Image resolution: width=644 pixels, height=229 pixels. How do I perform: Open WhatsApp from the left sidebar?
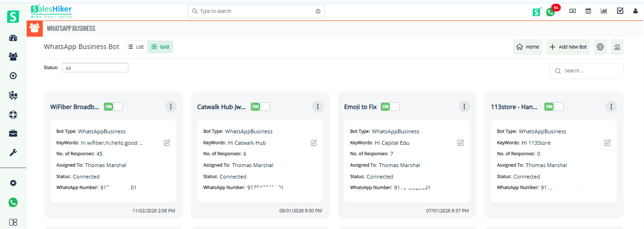pos(13,202)
